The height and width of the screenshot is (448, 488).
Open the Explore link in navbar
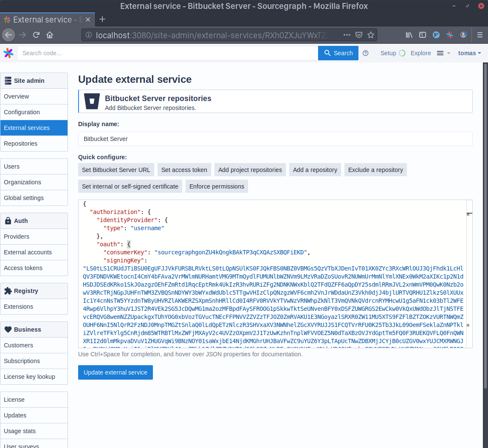point(420,53)
